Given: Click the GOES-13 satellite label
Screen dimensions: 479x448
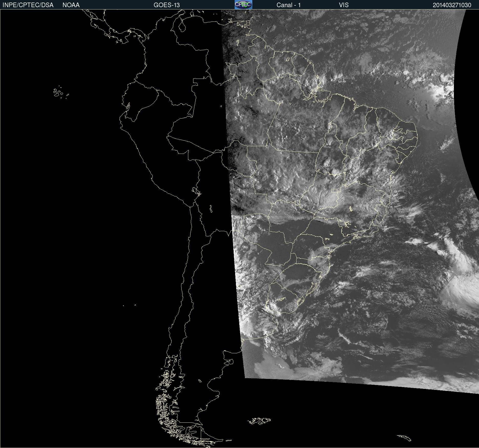Looking at the screenshot, I should [167, 5].
